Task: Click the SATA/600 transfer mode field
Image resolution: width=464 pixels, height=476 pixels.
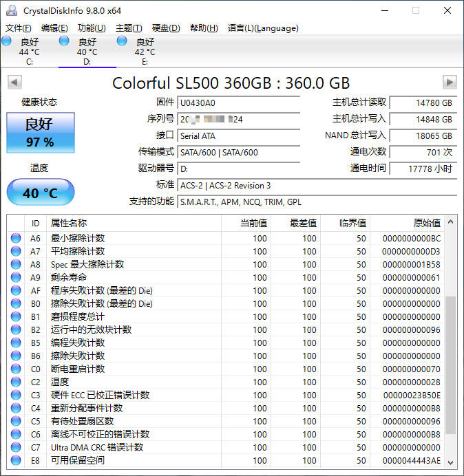Action: 238,153
